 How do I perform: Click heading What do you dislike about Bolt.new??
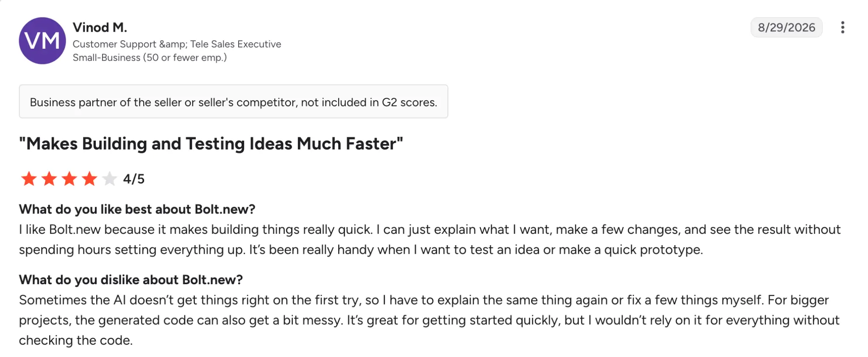131,280
